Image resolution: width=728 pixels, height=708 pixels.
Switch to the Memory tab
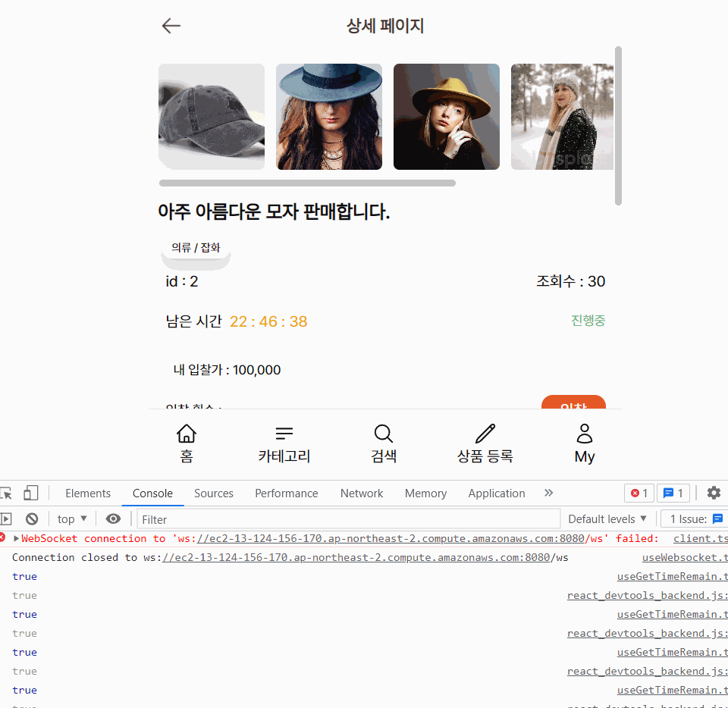pyautogui.click(x=425, y=493)
